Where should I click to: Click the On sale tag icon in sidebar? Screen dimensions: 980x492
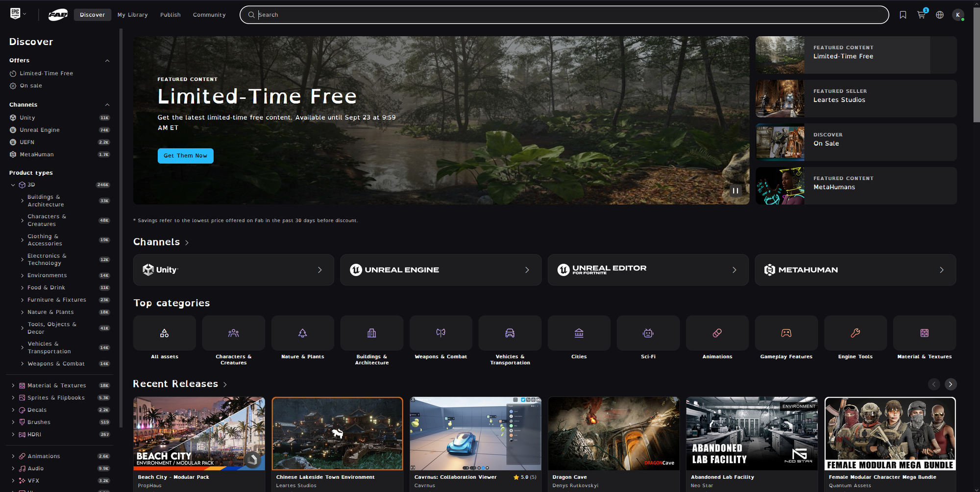13,86
